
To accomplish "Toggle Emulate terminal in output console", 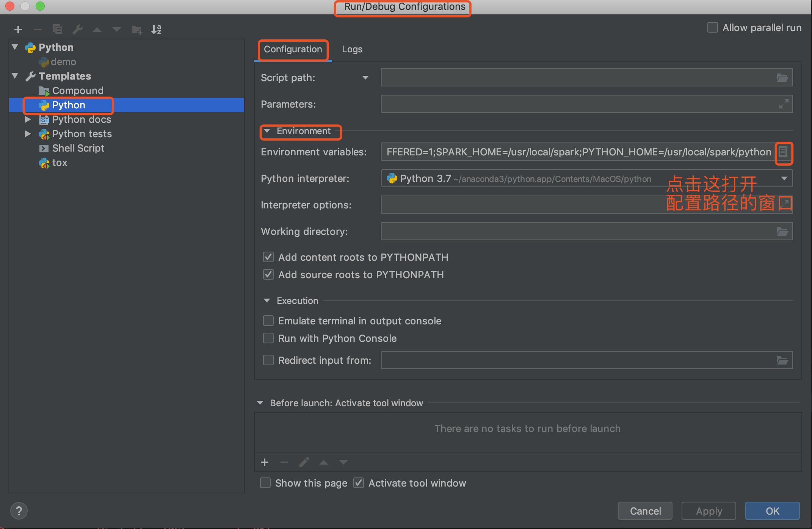I will [268, 321].
